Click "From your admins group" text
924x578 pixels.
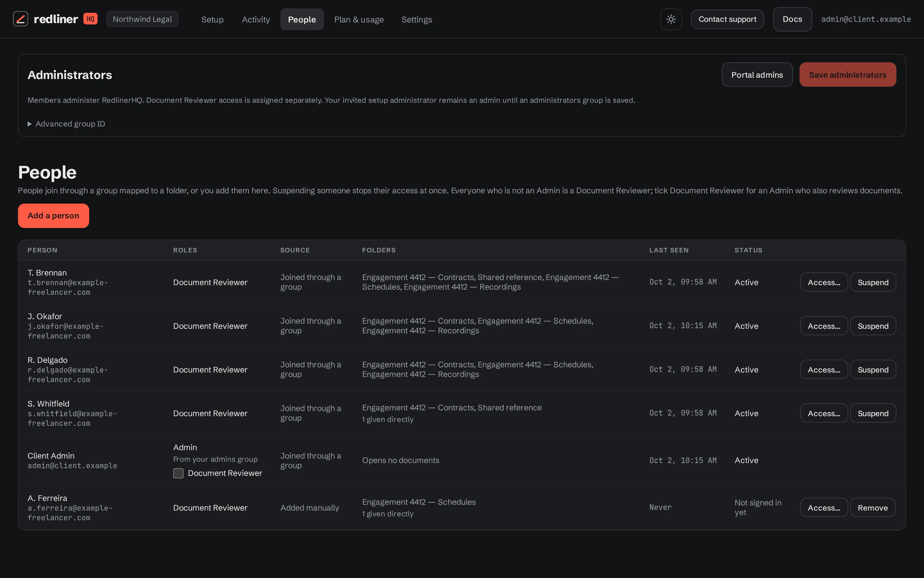pos(215,459)
